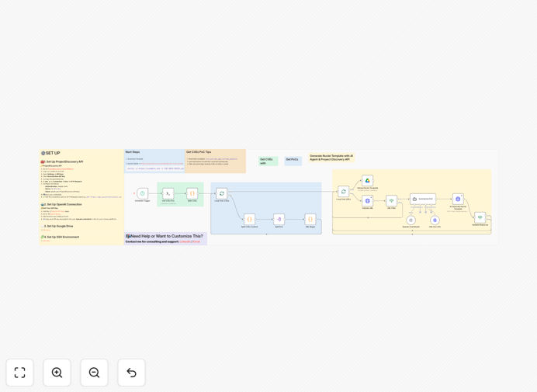Select the last code node in blue area
Viewport: 537px width, 392px height.
[310, 220]
